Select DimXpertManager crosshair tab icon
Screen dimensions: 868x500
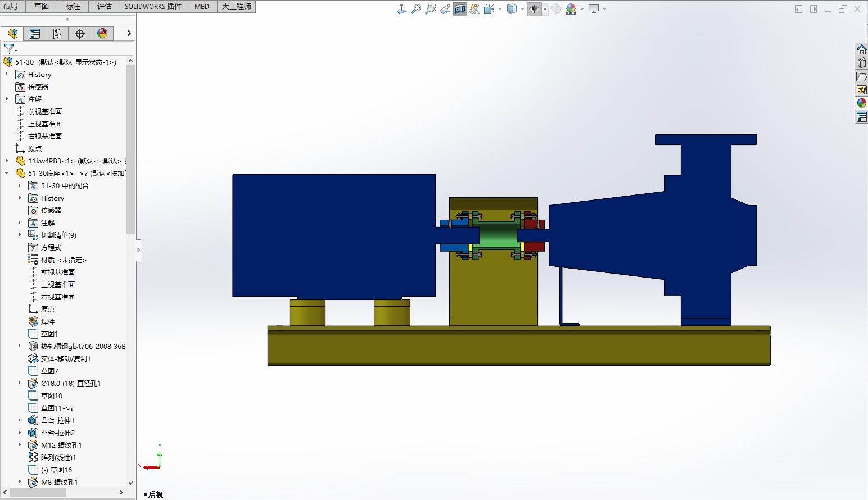(x=80, y=34)
